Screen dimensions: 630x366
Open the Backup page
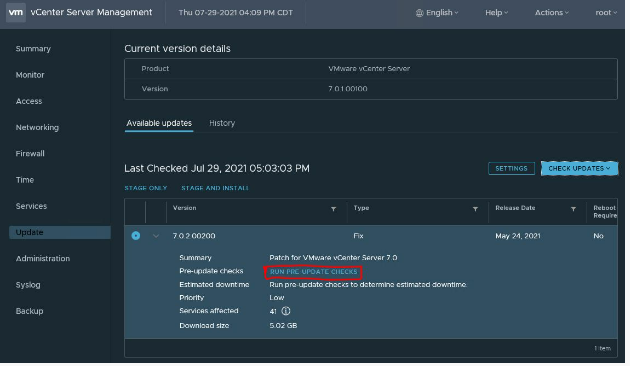pyautogui.click(x=30, y=311)
